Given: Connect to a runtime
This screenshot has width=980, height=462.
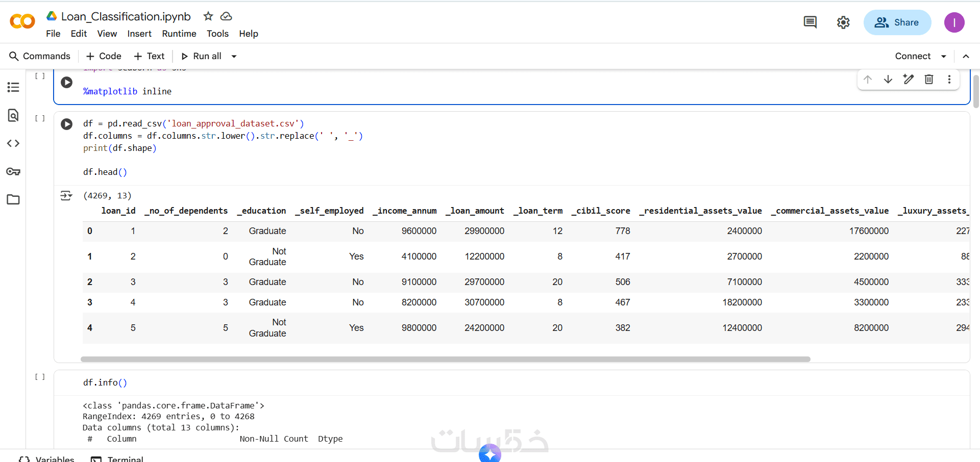Looking at the screenshot, I should (913, 56).
